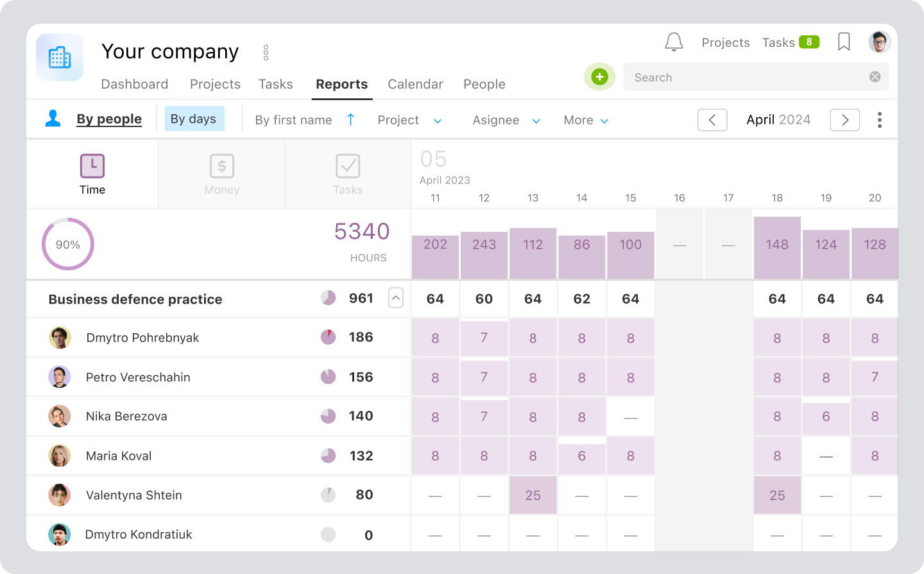Viewport: 924px width, 574px height.
Task: Go to the next month with the arrow
Action: point(844,119)
